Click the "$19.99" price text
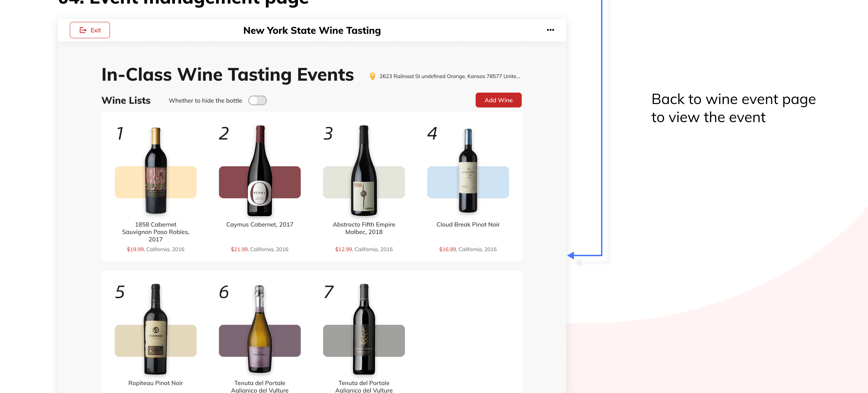Image resolution: width=868 pixels, height=393 pixels. [x=135, y=249]
